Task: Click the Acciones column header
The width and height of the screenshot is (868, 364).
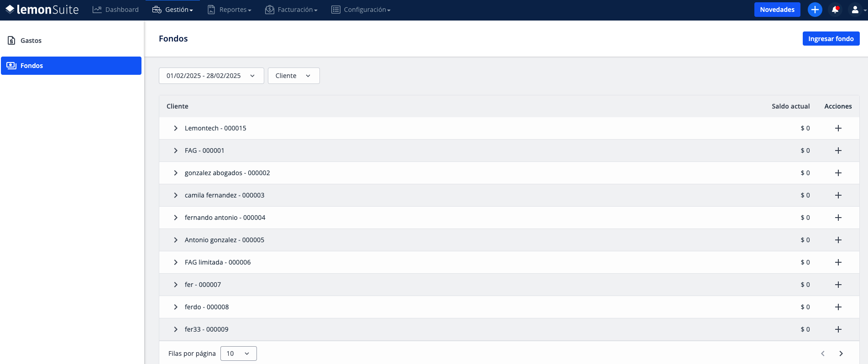Action: coord(838,106)
